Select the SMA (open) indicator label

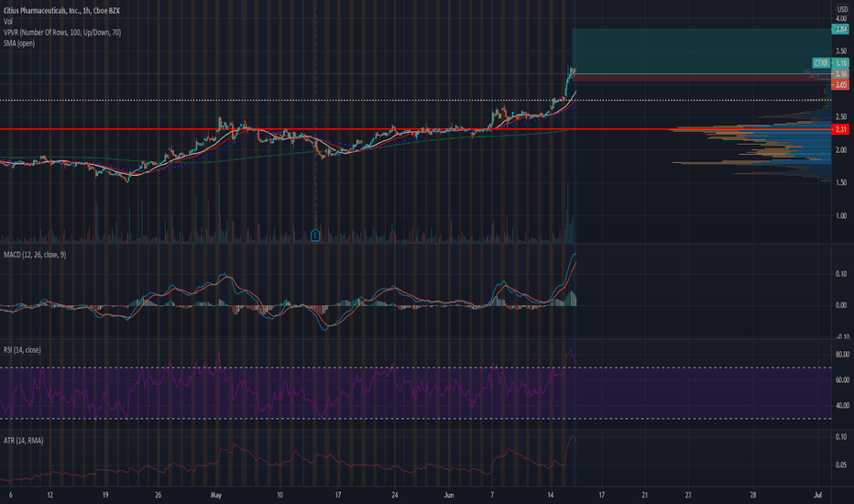pyautogui.click(x=19, y=43)
